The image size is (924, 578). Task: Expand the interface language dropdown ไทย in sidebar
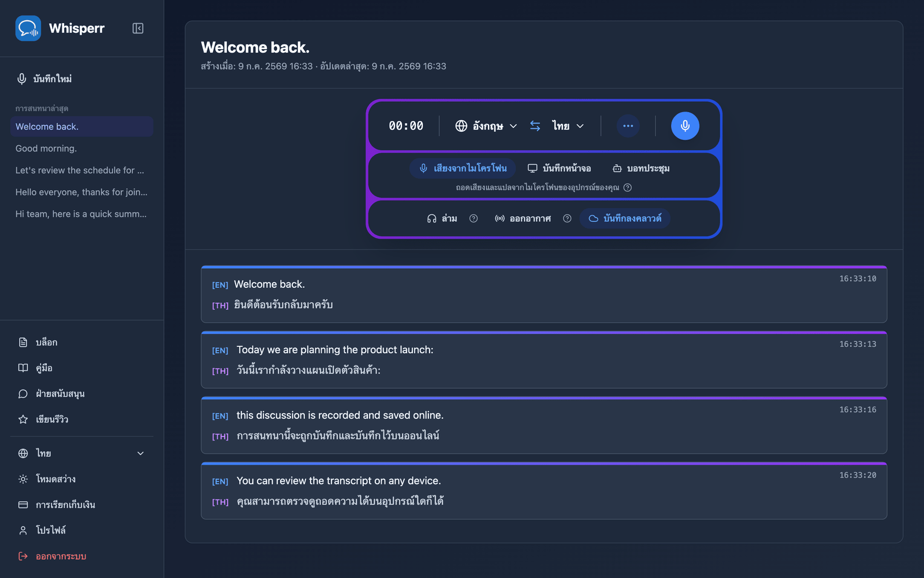tap(81, 454)
